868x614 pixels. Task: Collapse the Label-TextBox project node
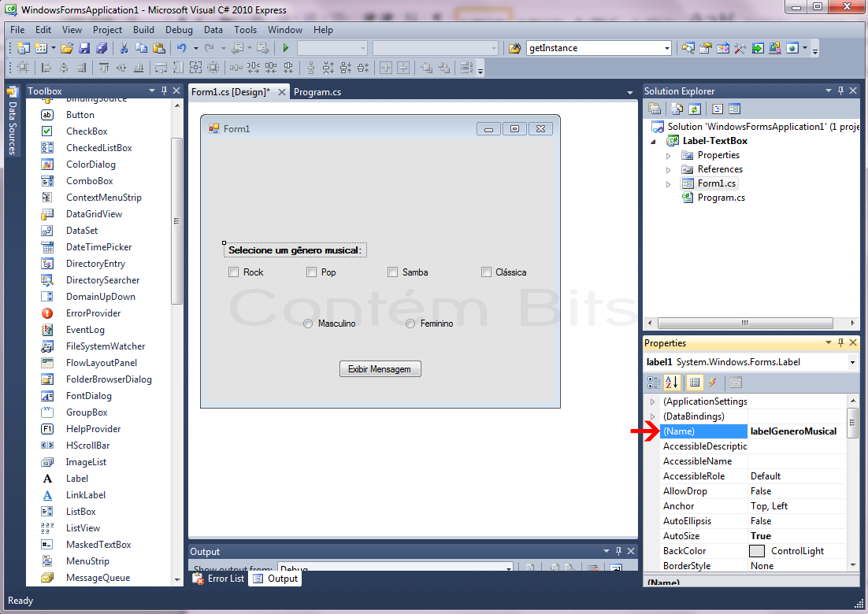click(653, 142)
